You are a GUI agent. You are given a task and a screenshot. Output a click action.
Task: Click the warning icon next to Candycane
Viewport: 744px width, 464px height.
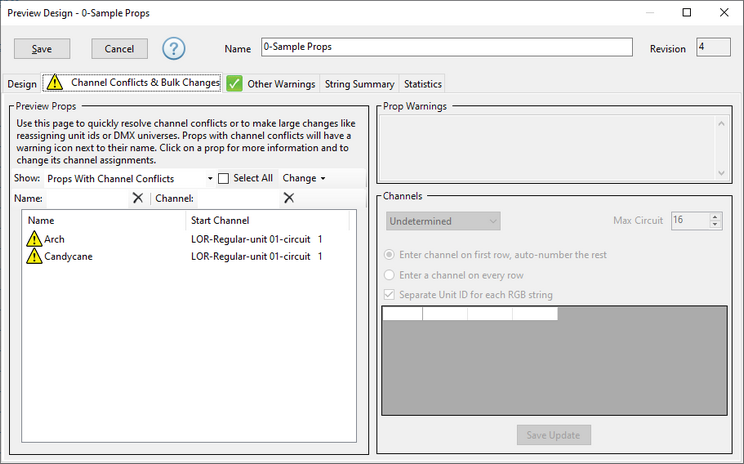(x=34, y=256)
